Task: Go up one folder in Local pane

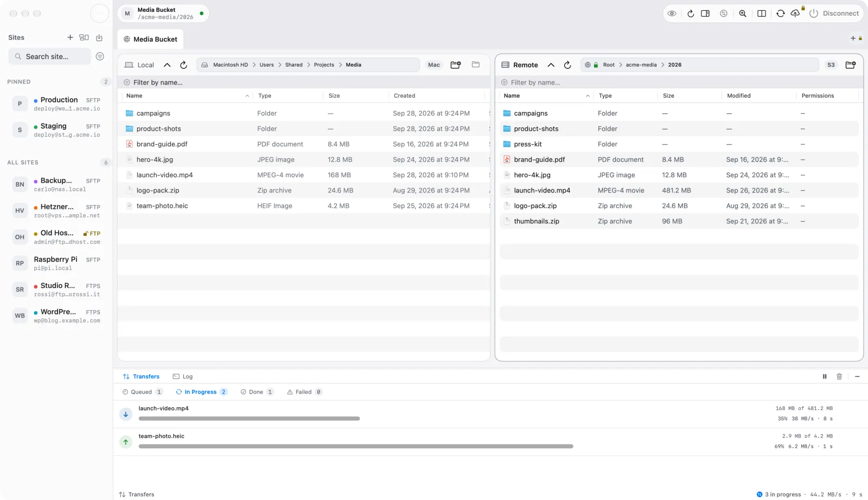Action: coord(167,65)
